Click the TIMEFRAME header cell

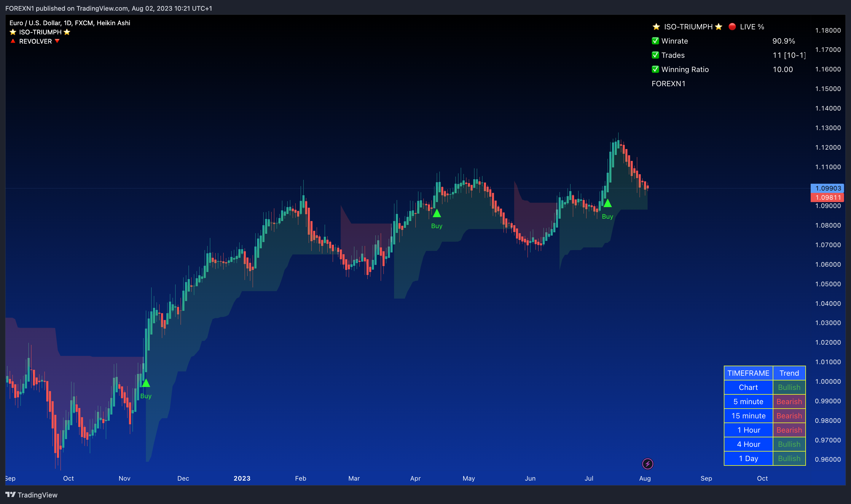click(748, 373)
